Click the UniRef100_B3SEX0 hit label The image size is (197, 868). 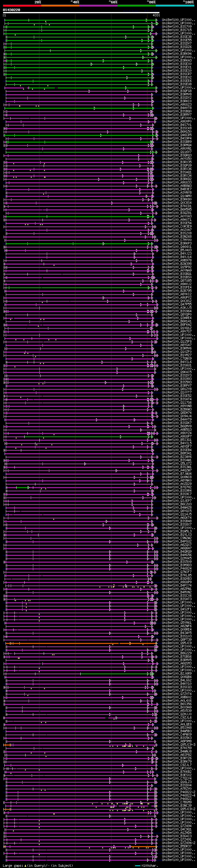pyautogui.click(x=177, y=64)
